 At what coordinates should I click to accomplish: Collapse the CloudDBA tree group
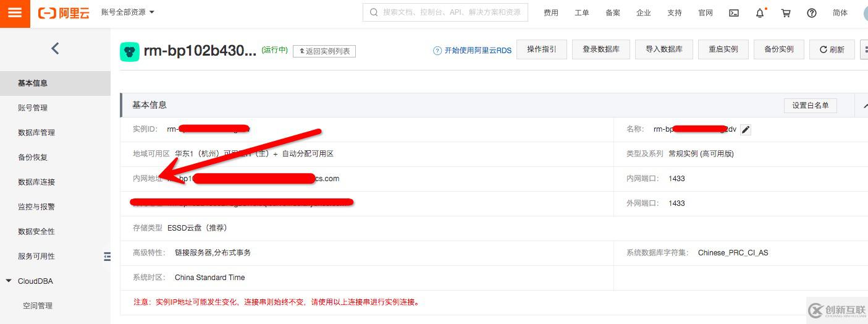pos(9,281)
